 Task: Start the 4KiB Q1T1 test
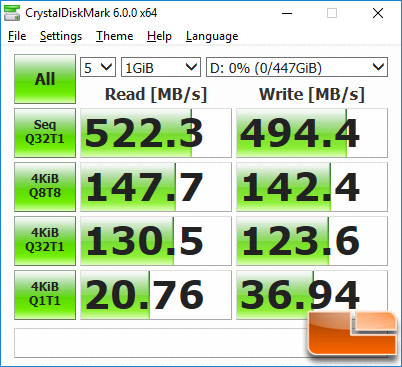[x=45, y=295]
